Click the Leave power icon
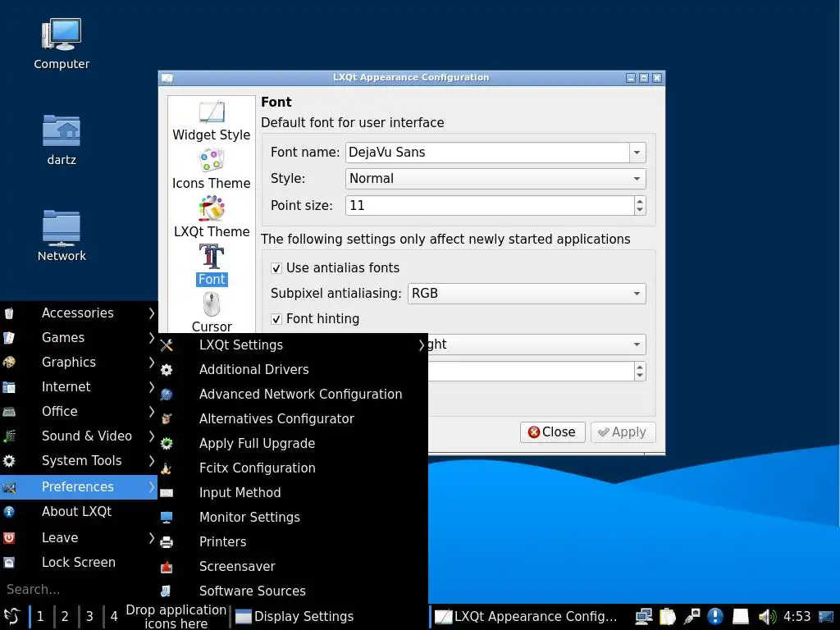This screenshot has height=630, width=840. click(x=9, y=538)
